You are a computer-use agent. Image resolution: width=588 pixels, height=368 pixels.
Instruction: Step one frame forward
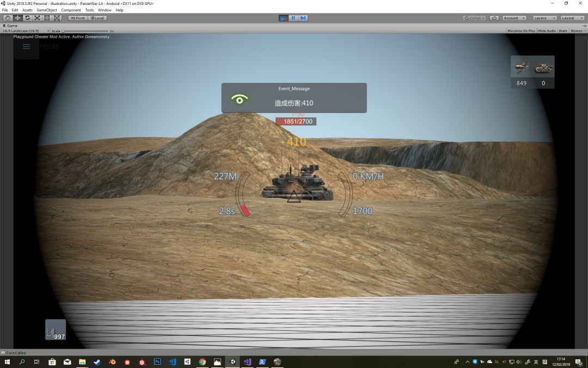tap(303, 18)
